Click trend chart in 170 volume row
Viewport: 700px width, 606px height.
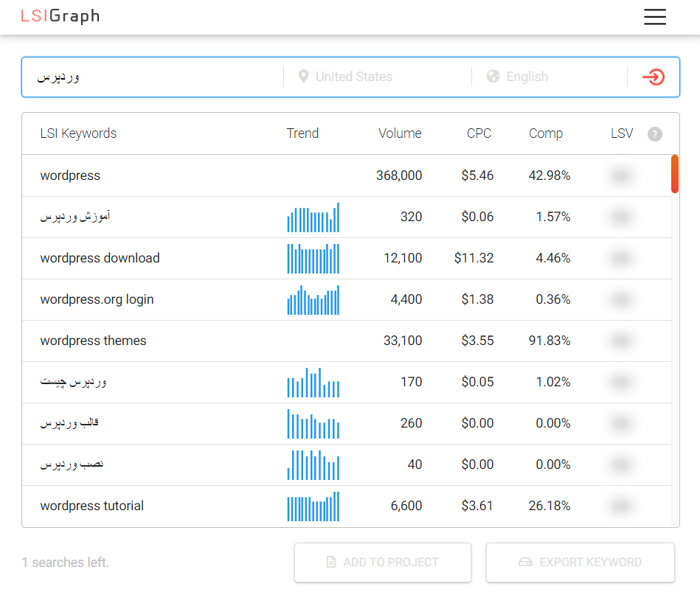coord(313,383)
